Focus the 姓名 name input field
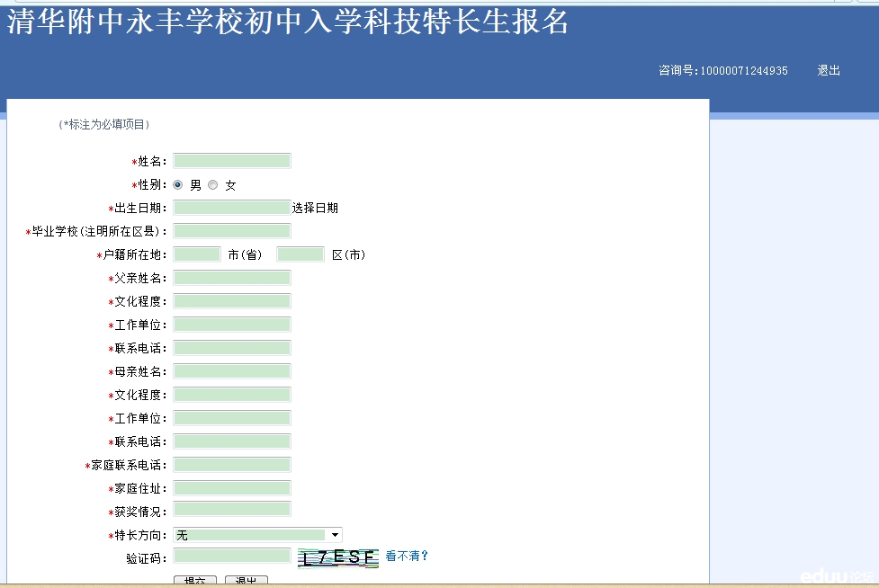 (232, 161)
